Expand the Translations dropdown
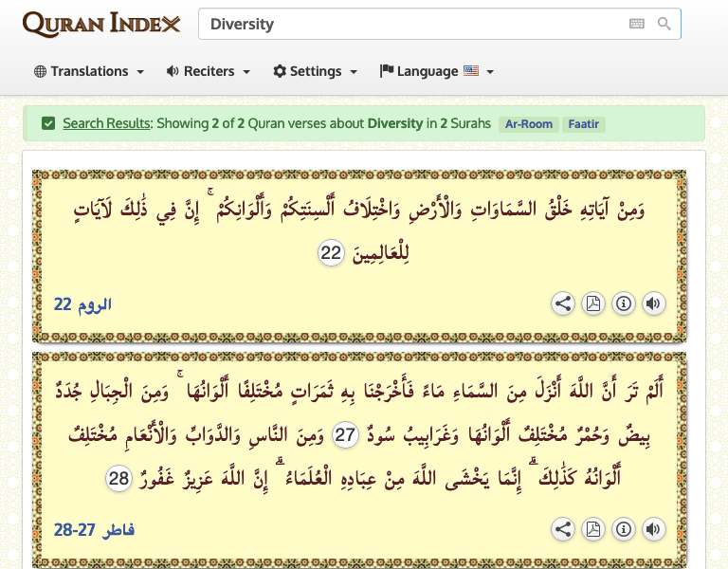This screenshot has height=569, width=728. [88, 71]
